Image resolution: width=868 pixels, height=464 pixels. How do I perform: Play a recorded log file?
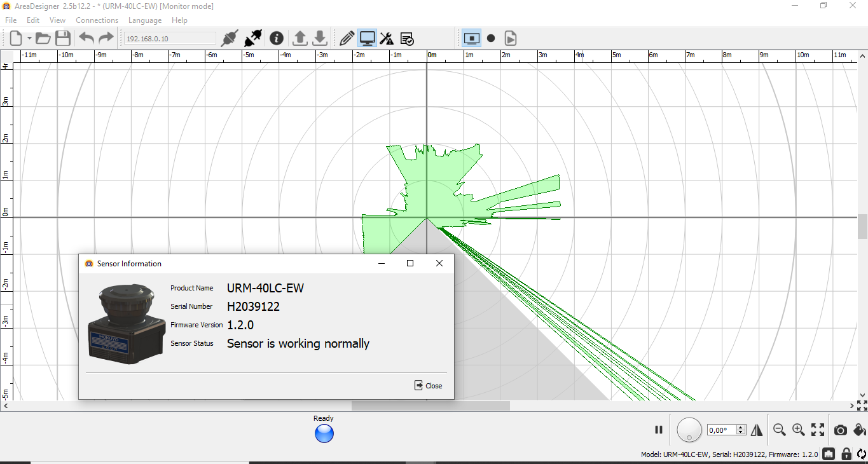[x=510, y=38]
